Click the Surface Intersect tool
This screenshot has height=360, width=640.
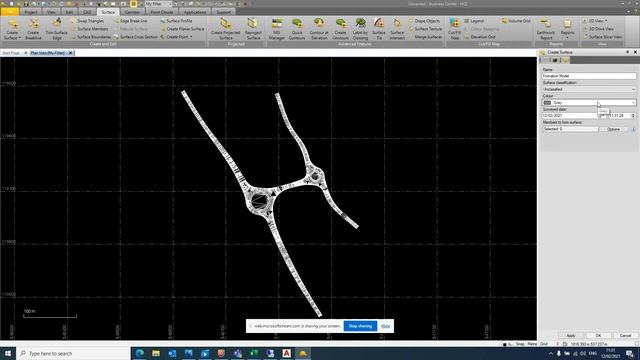coord(397,29)
